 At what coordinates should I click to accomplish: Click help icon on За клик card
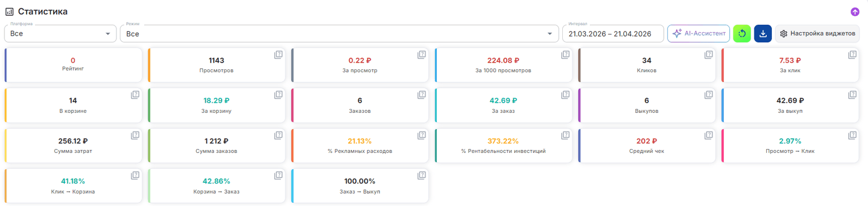(x=852, y=55)
